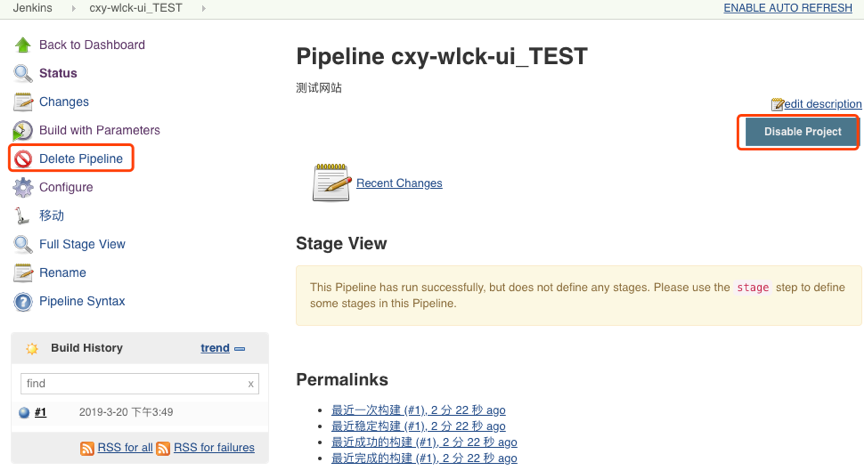Click the Build with Parameters clock icon
Image resolution: width=864 pixels, height=470 pixels.
22,130
